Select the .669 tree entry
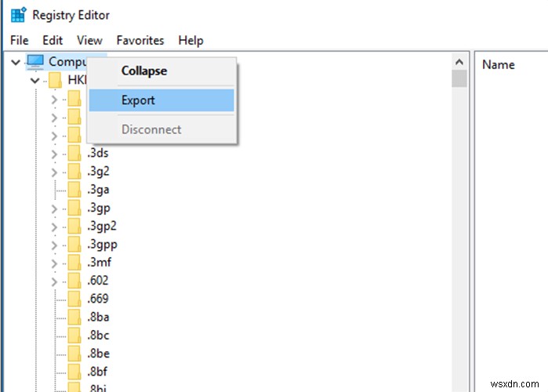The image size is (548, 392). click(x=98, y=299)
